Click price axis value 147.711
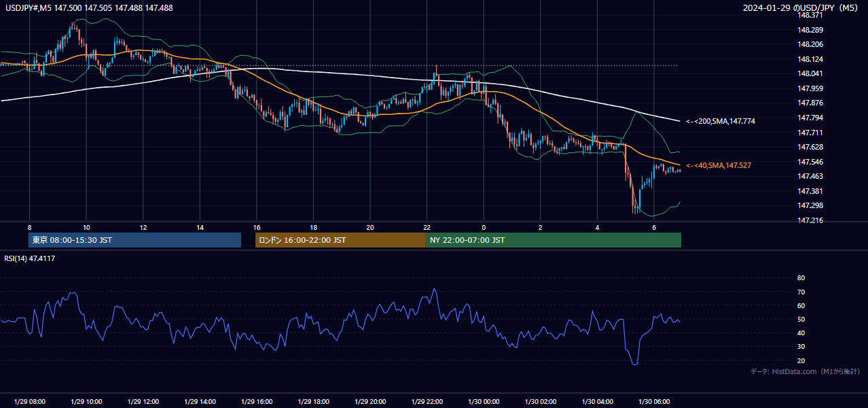The image size is (868, 408). click(810, 133)
